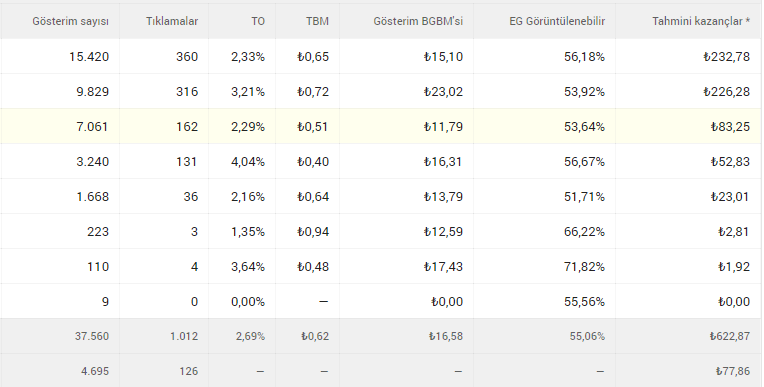The width and height of the screenshot is (764, 387).
Task: Click the ₺0,94 TBM cell
Action: pyautogui.click(x=313, y=232)
